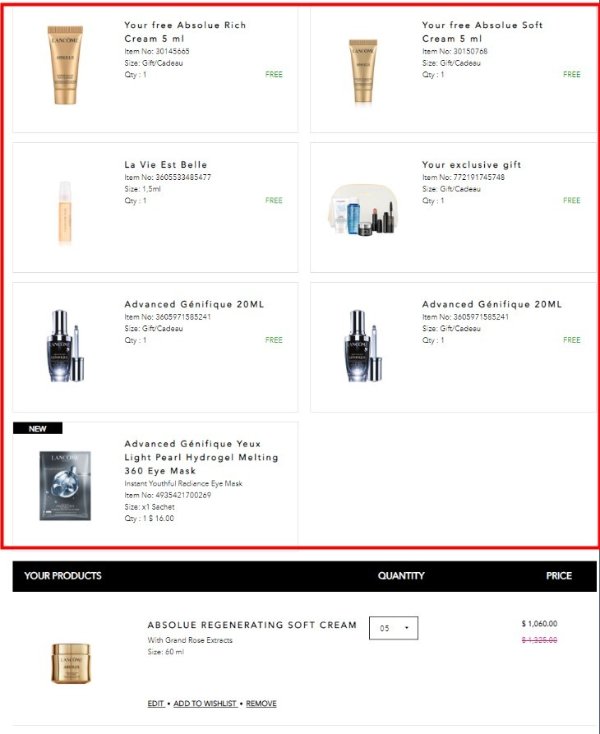Click left Advanced Génifique 20ML bottle image
This screenshot has width=600, height=734.
coord(66,345)
